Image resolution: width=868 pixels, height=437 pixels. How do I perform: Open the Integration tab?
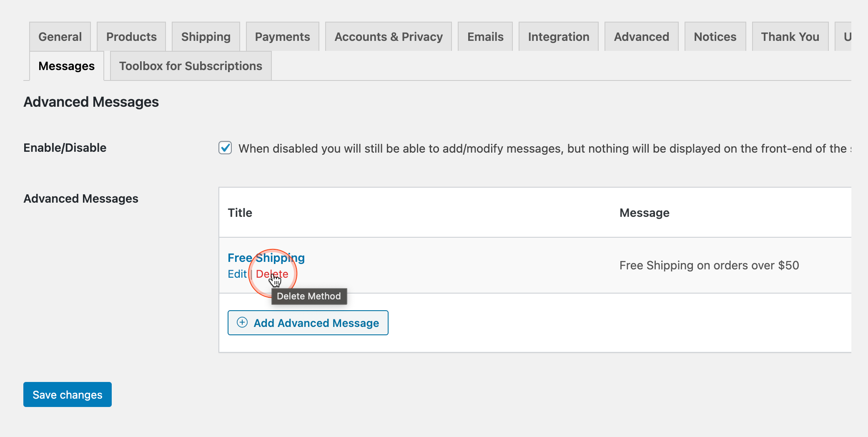(558, 37)
